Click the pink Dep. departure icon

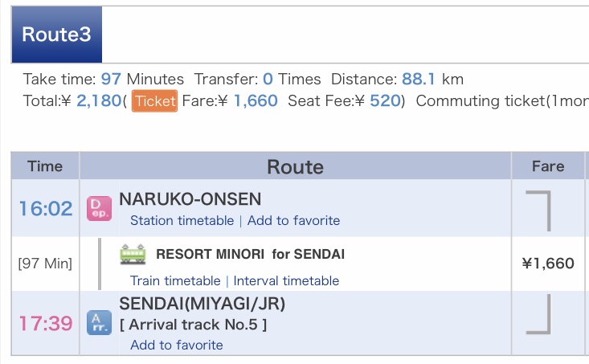(99, 208)
